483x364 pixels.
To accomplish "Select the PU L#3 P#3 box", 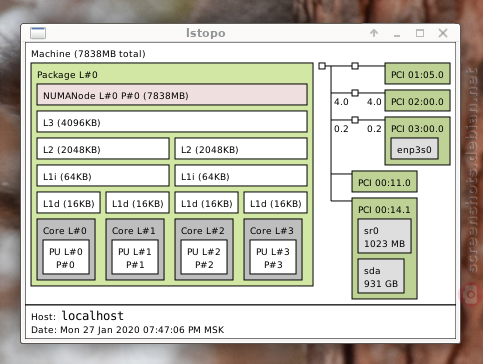I will [x=273, y=257].
